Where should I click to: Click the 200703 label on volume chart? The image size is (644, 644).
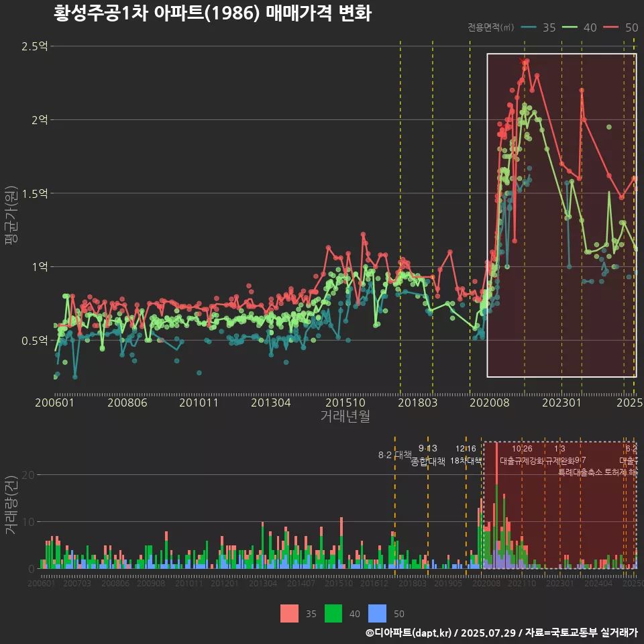click(x=77, y=583)
